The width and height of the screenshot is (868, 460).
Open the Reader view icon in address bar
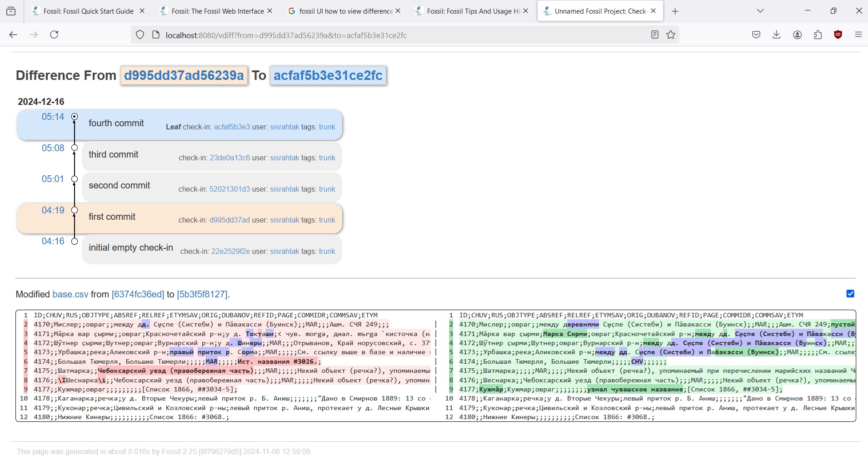click(x=655, y=35)
